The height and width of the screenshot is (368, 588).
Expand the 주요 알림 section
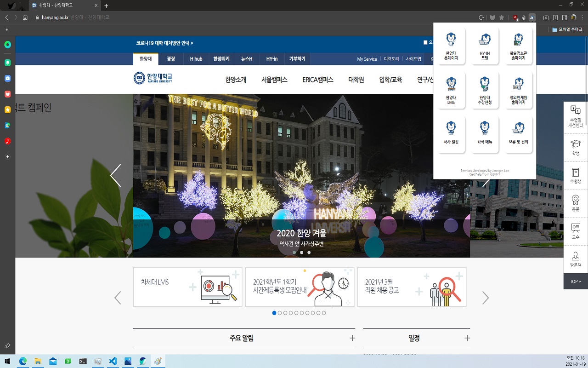point(352,337)
